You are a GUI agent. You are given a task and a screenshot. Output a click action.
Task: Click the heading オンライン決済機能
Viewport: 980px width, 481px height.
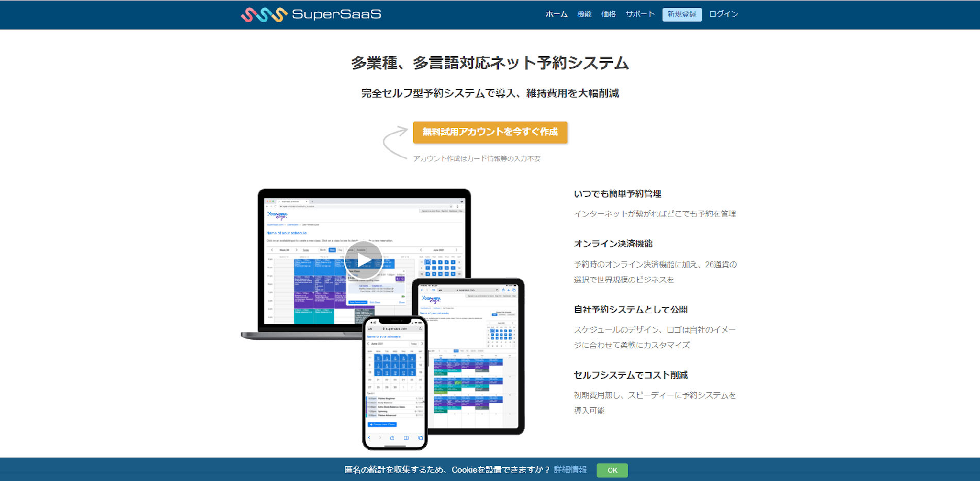tap(613, 244)
